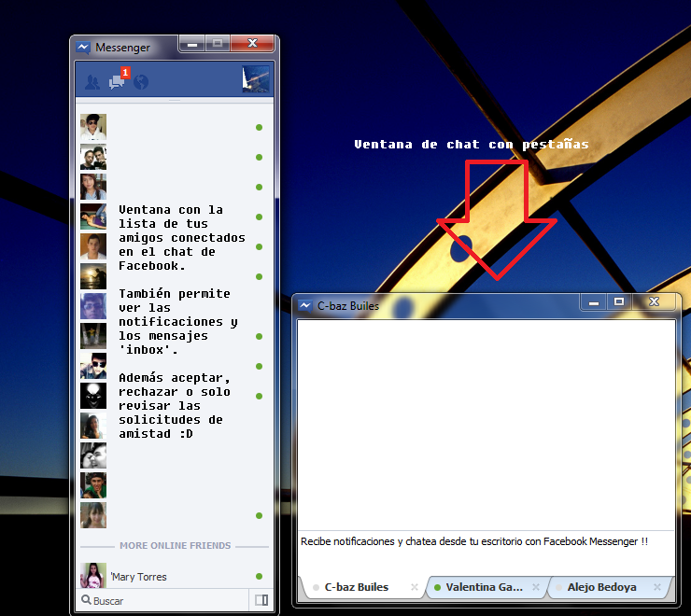Open notifications globe icon in Messenger
Image resolution: width=691 pixels, height=616 pixels.
pyautogui.click(x=141, y=82)
